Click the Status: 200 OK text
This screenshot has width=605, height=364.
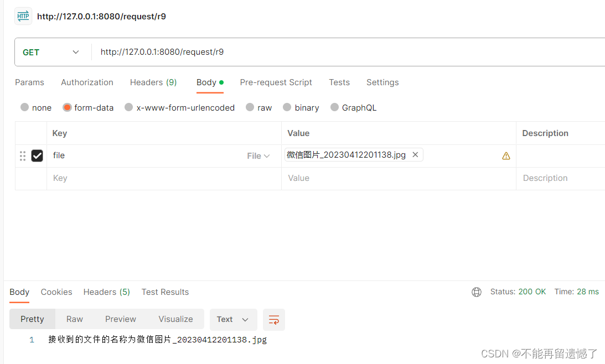click(x=518, y=292)
